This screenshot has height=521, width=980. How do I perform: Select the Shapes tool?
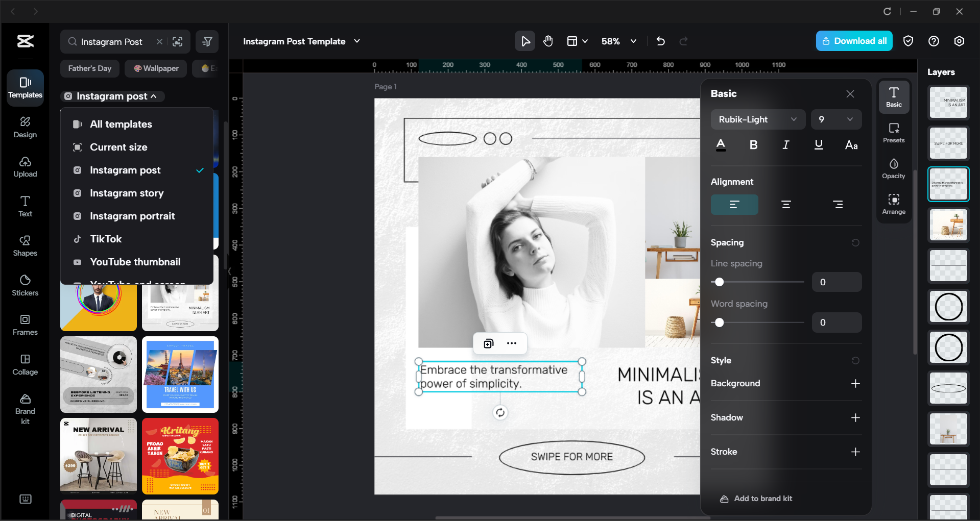tap(25, 245)
